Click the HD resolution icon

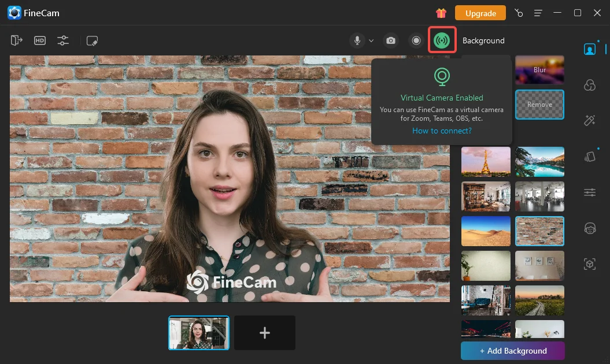[x=40, y=40]
